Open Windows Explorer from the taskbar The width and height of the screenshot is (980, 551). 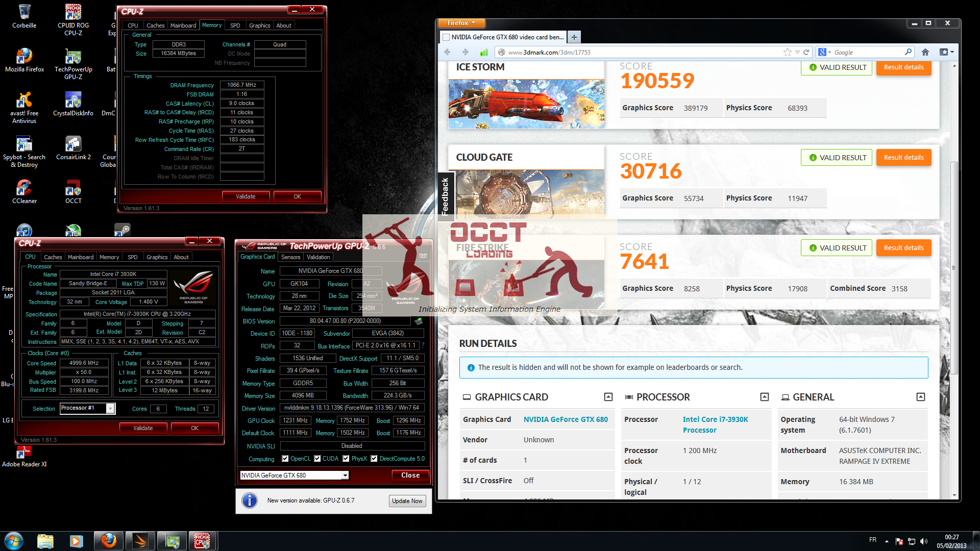point(45,541)
